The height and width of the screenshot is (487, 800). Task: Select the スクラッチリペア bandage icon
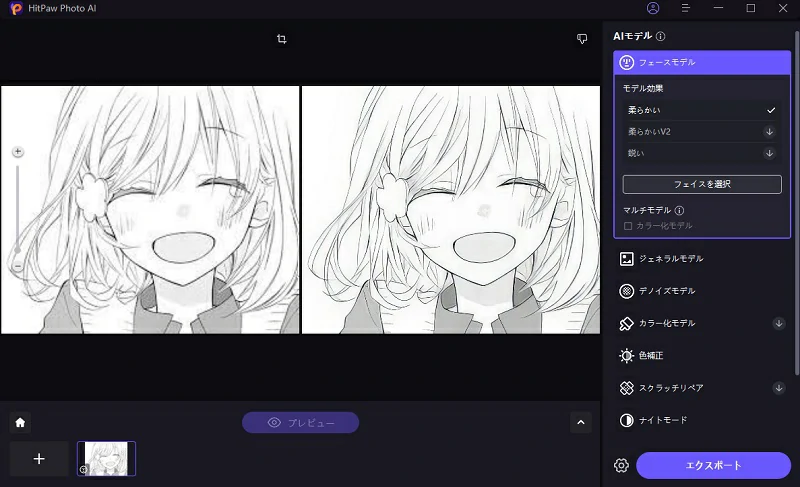pyautogui.click(x=627, y=388)
